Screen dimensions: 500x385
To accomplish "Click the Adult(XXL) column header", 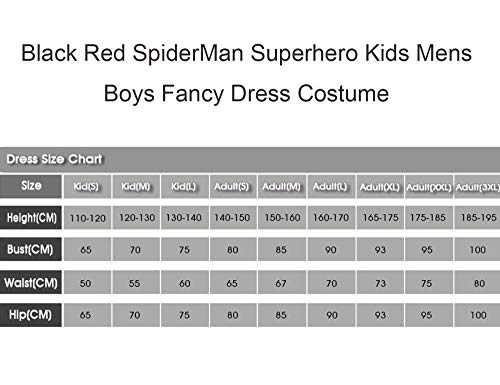I will 429,186.
